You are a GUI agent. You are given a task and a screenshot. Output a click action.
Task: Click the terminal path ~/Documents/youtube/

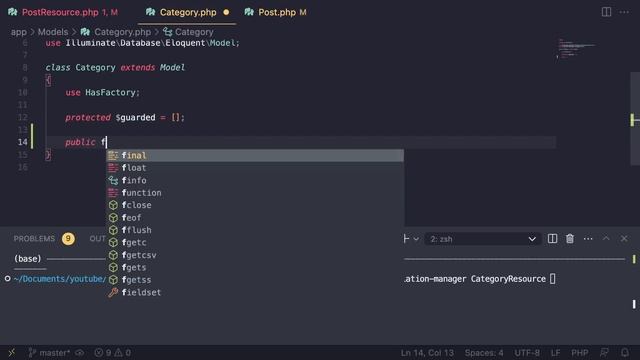pyautogui.click(x=60, y=279)
